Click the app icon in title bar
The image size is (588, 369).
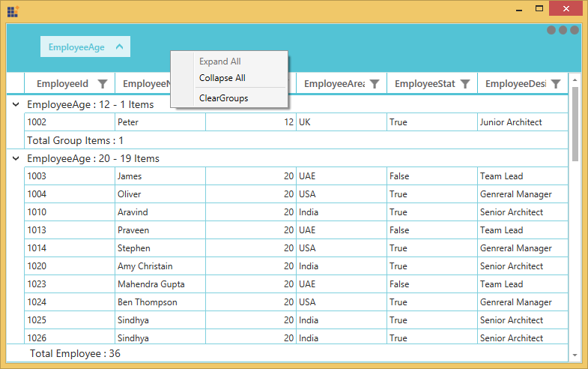(13, 11)
